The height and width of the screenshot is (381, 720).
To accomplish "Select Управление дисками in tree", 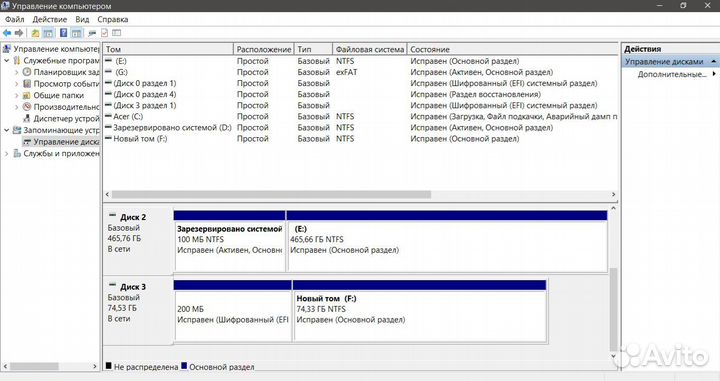I will (61, 142).
